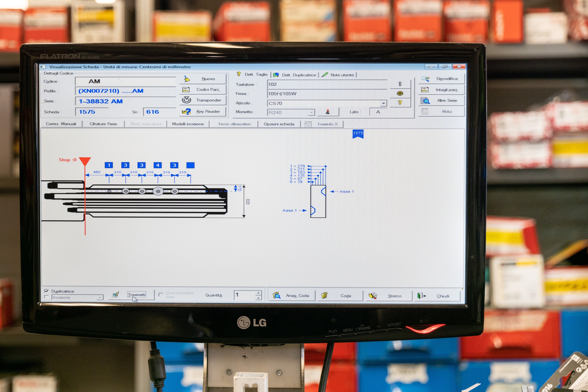Select first cut box showing 1
The image size is (588, 392).
point(109,165)
